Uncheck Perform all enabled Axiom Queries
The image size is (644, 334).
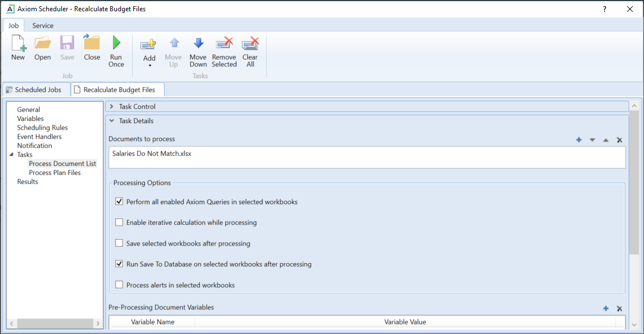click(119, 202)
